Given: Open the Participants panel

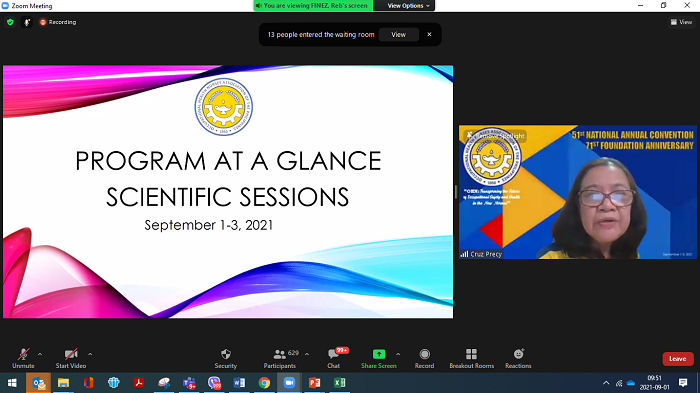Looking at the screenshot, I should (280, 359).
